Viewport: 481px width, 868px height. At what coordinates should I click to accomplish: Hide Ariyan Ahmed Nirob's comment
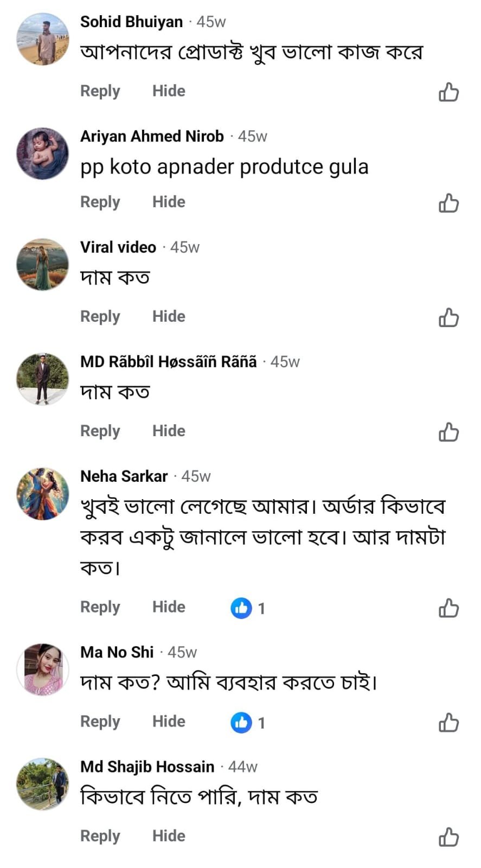169,202
